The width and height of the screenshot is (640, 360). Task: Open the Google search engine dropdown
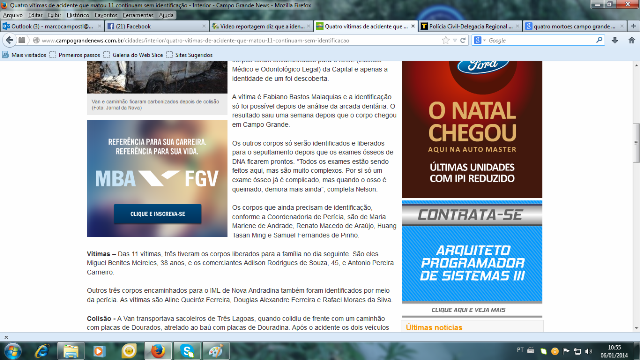pos(480,40)
